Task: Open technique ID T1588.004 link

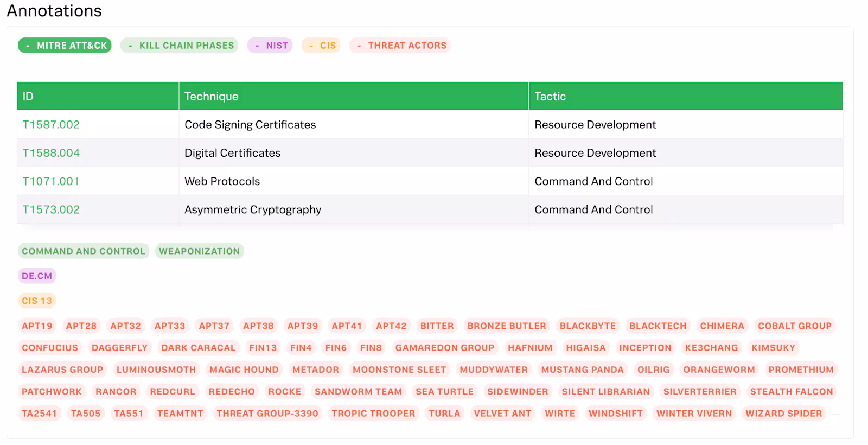Action: (x=51, y=153)
